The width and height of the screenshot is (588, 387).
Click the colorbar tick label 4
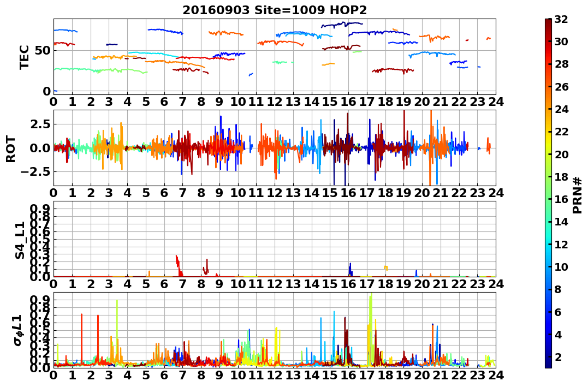click(x=558, y=334)
